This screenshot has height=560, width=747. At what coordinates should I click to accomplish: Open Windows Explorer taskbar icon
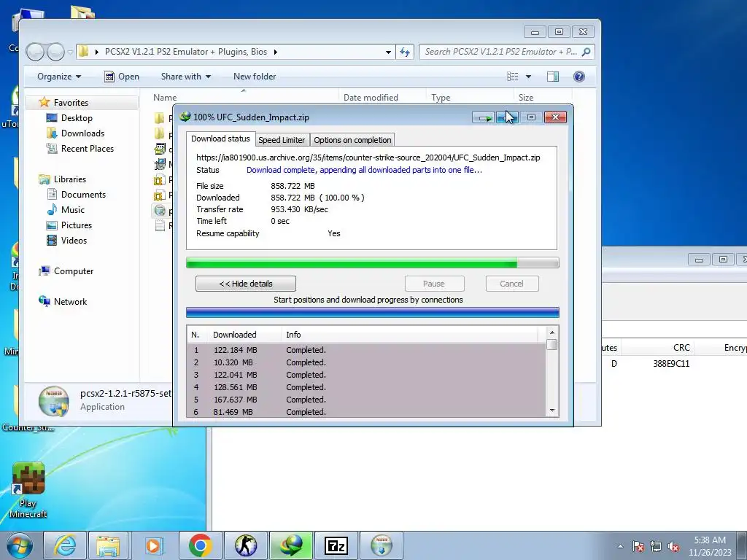(x=108, y=545)
